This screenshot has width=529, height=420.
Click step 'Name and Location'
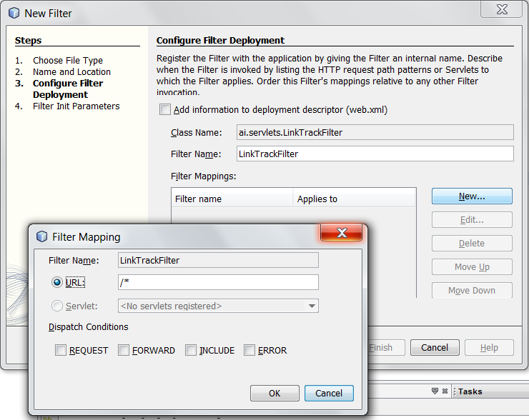pyautogui.click(x=71, y=72)
